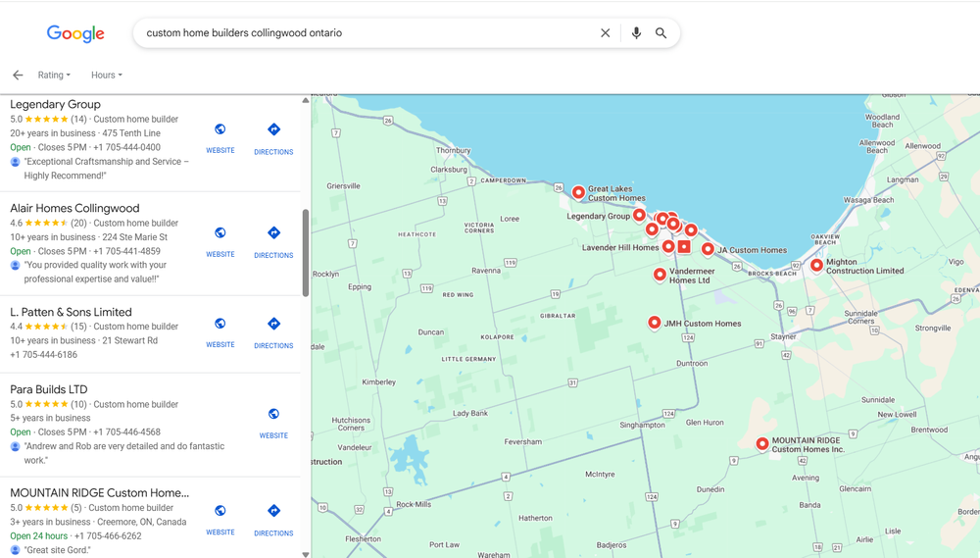The image size is (980, 558).
Task: Click inside the search query field
Action: [368, 33]
